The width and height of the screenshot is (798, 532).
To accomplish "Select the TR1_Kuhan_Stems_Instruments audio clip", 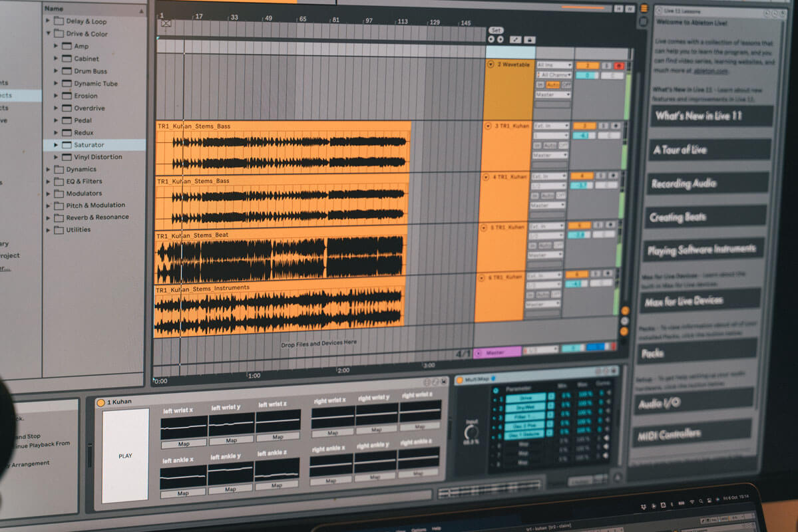I will coord(279,311).
